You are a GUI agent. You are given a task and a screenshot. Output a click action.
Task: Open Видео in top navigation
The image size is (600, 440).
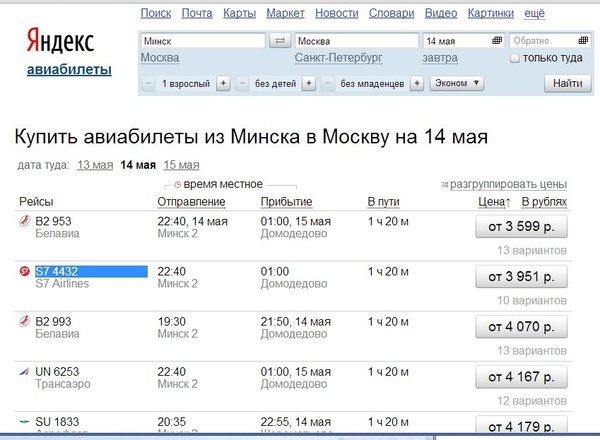point(441,13)
